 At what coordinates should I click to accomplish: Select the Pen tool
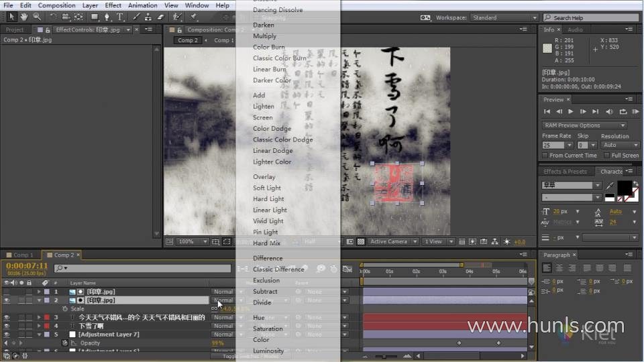pyautogui.click(x=107, y=17)
